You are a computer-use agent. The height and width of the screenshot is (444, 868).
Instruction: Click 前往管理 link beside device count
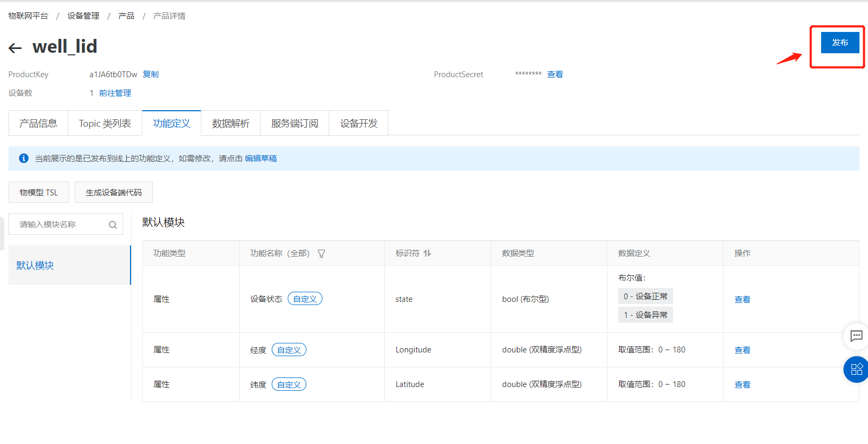click(x=115, y=93)
